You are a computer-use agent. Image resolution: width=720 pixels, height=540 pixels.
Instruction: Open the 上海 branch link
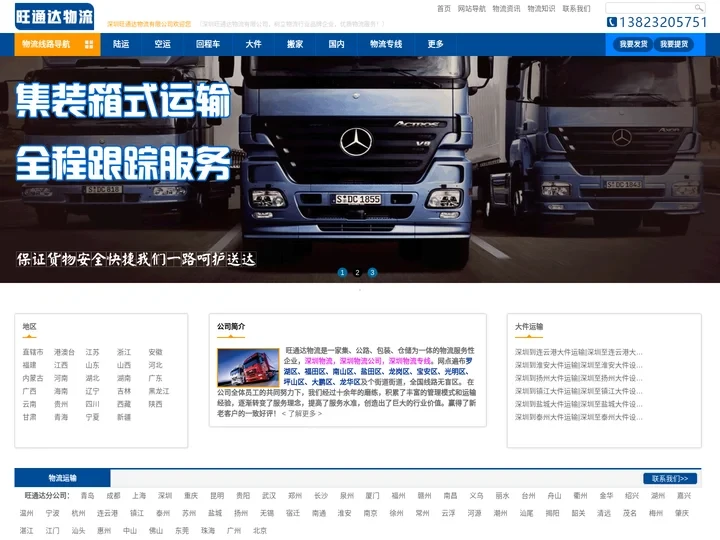pyautogui.click(x=139, y=495)
